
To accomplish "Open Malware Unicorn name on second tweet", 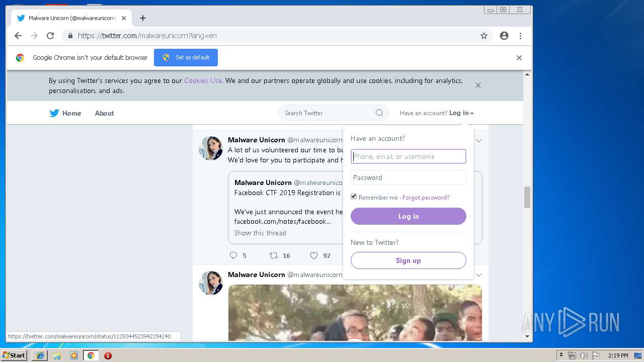I will point(257,275).
